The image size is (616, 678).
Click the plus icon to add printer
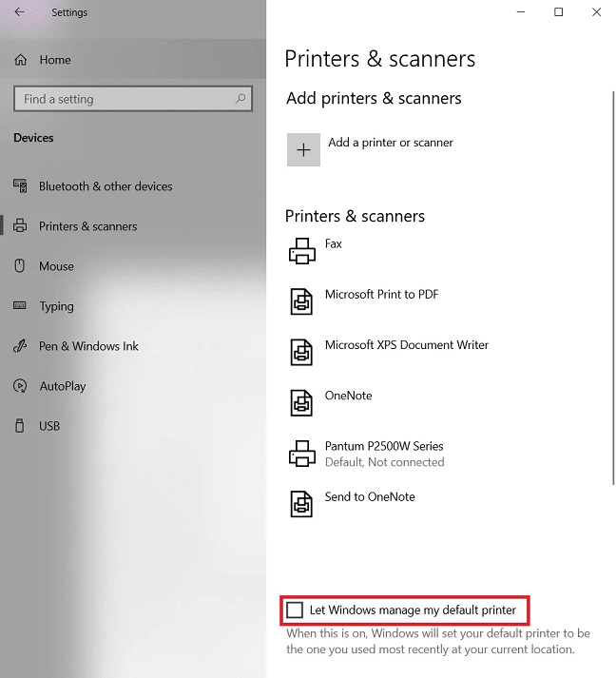click(x=303, y=149)
